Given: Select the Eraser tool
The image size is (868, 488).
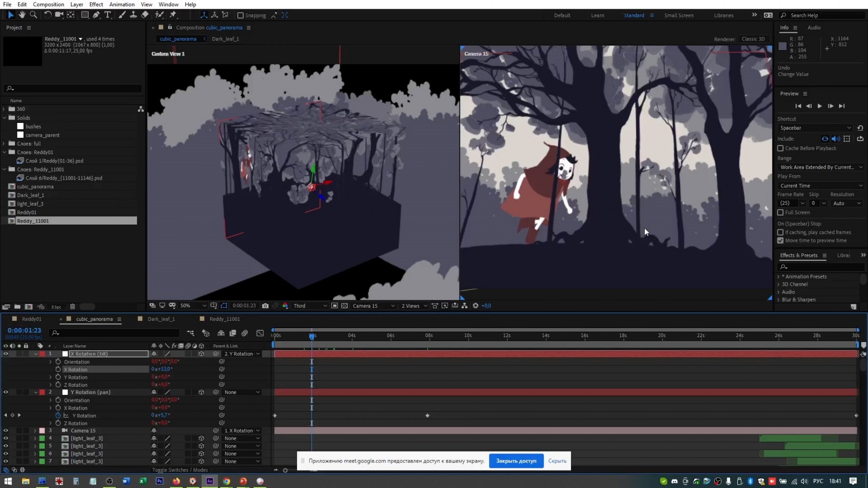Looking at the screenshot, I should pos(145,15).
